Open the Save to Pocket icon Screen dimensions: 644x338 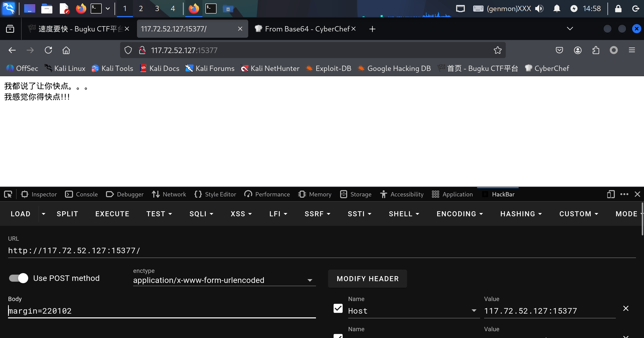coord(559,50)
